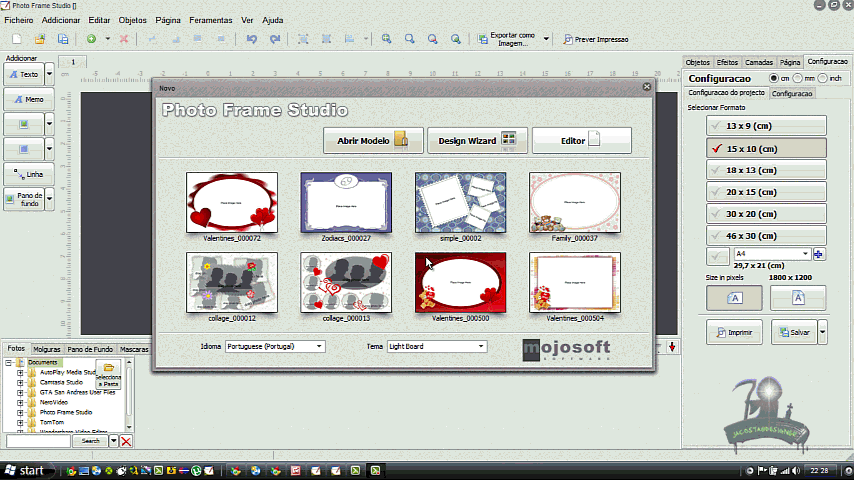Viewport: 854px width, 480px height.
Task: Click the Design Wizard button
Action: pos(476,141)
